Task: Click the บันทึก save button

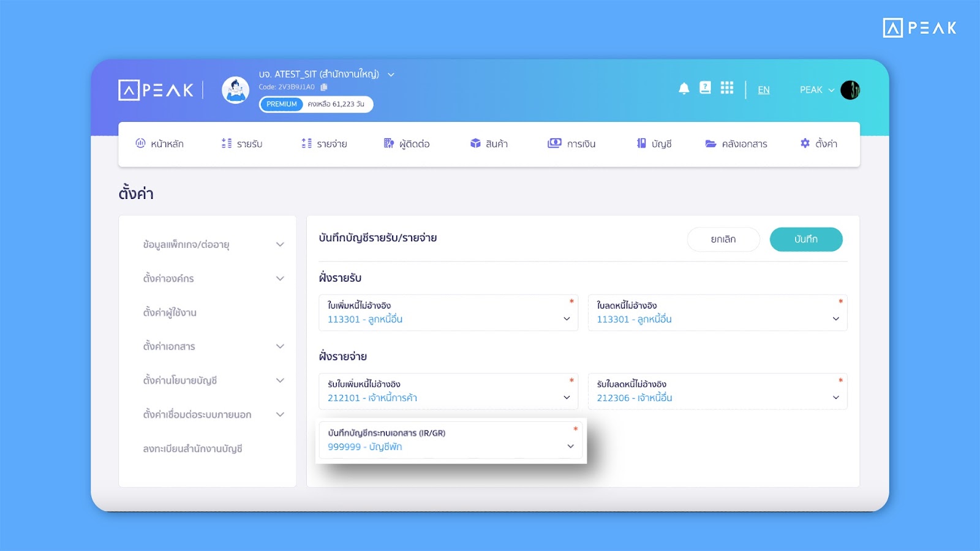Action: [x=805, y=239]
